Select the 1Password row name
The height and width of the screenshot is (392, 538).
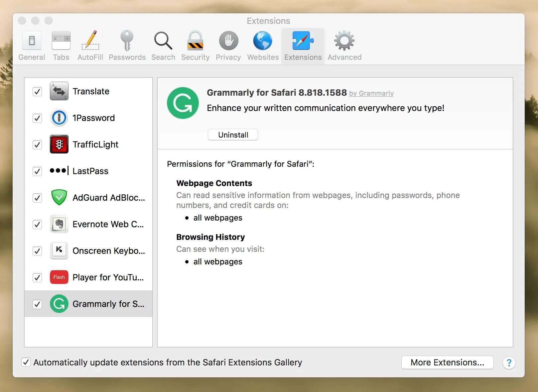pos(94,118)
